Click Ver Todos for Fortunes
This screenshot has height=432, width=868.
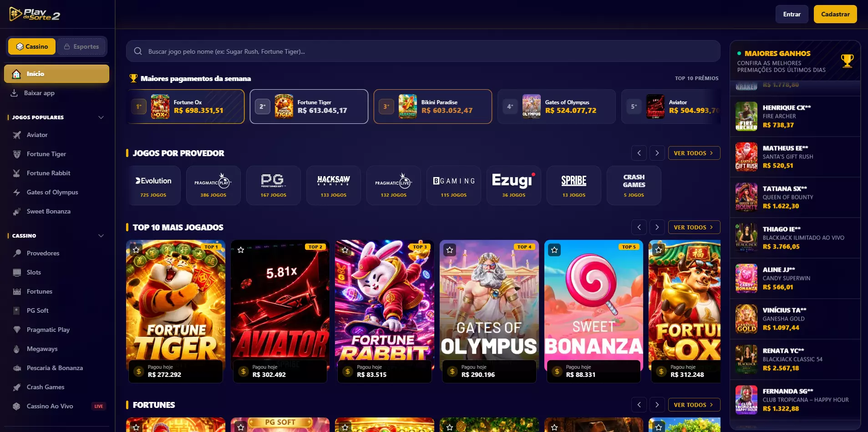pyautogui.click(x=694, y=405)
